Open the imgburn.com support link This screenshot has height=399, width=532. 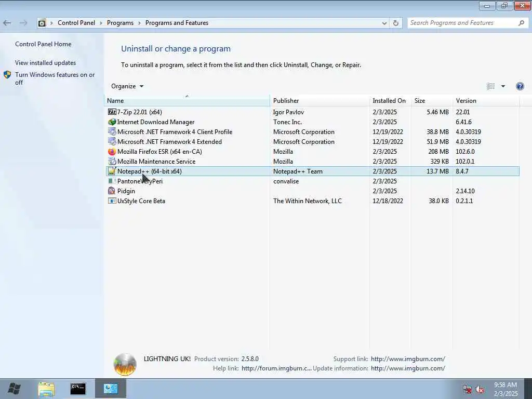pos(408,358)
